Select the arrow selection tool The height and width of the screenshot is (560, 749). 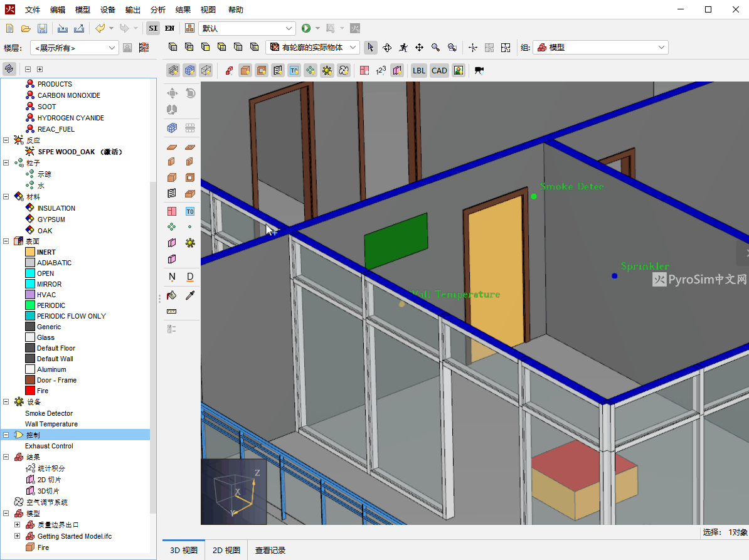pyautogui.click(x=370, y=47)
